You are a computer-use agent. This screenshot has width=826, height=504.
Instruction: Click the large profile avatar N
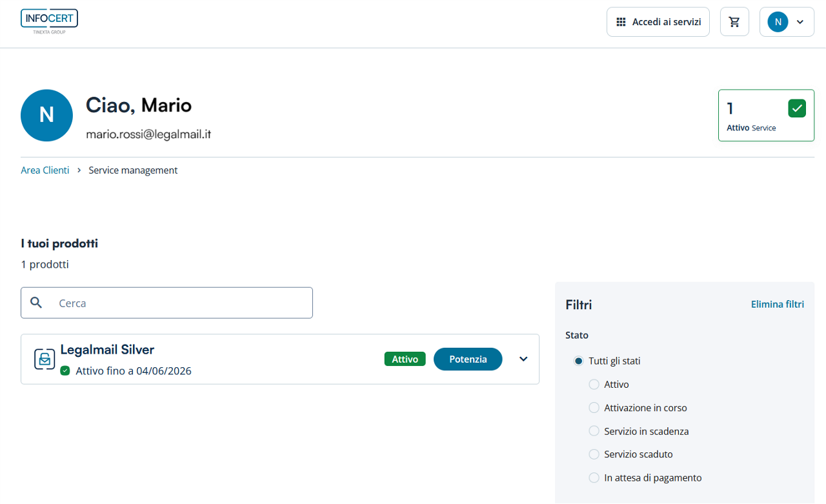(46, 116)
